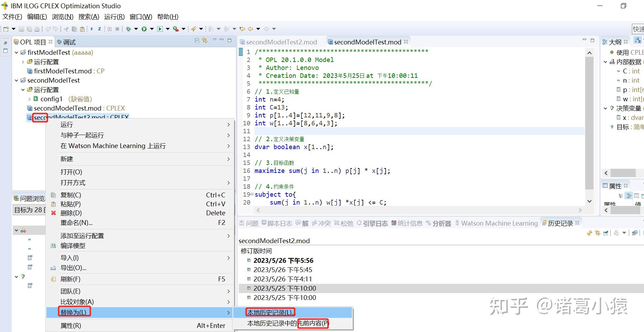644x332 pixels.
Task: Click the Save toolbar icon
Action: pyautogui.click(x=21, y=29)
